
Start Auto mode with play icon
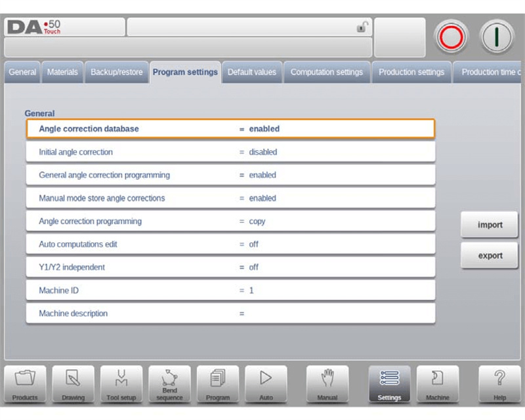(266, 384)
